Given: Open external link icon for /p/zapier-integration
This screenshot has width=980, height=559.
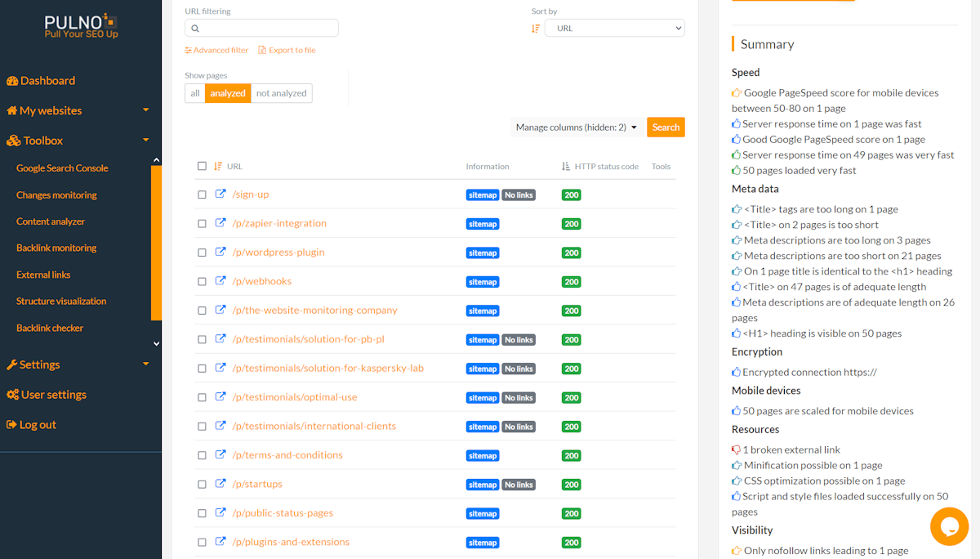Looking at the screenshot, I should (x=220, y=223).
